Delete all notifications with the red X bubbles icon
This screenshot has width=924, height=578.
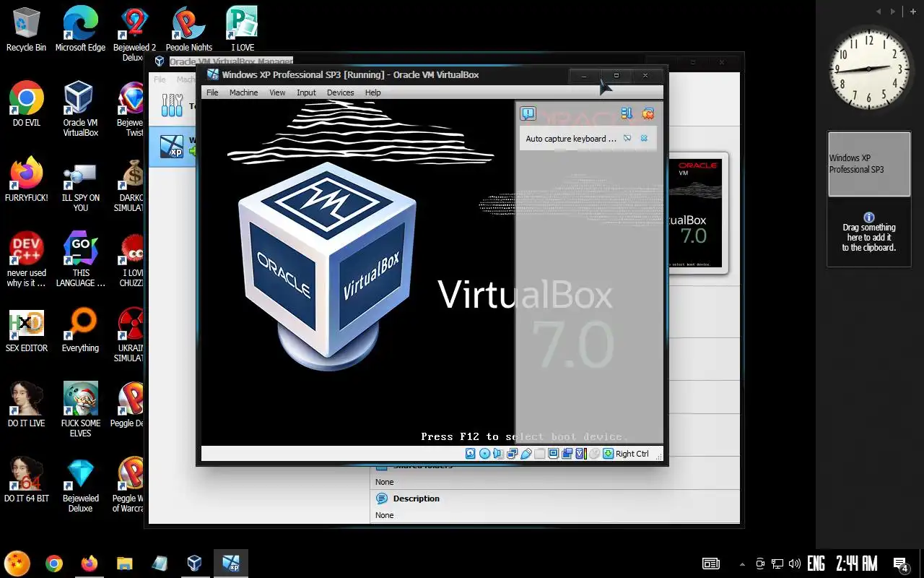point(648,113)
